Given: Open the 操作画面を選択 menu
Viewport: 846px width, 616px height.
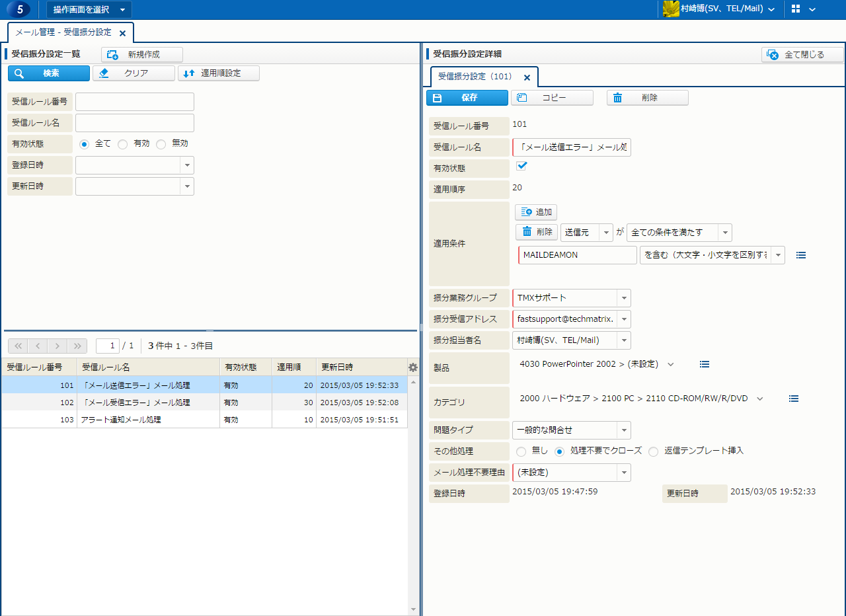Looking at the screenshot, I should pyautogui.click(x=89, y=9).
